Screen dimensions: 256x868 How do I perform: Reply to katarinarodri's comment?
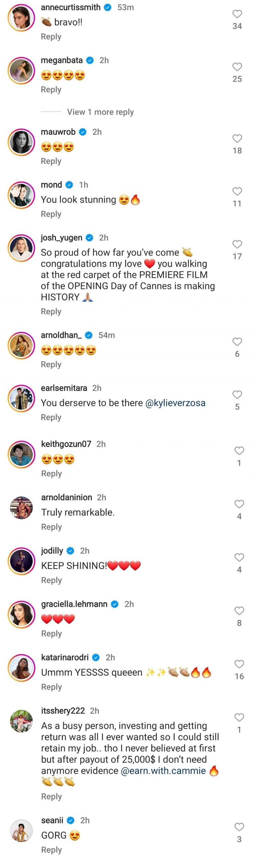click(51, 687)
